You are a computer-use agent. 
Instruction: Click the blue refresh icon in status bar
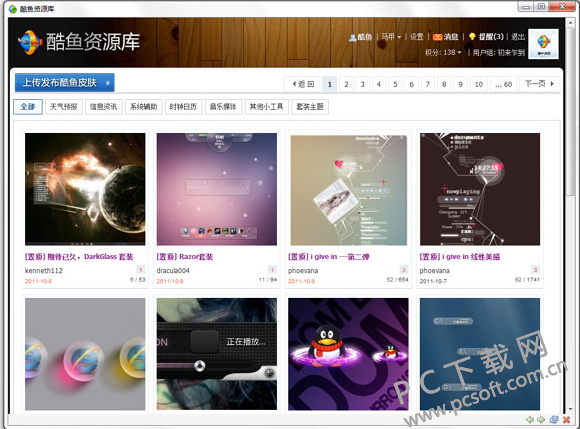554,419
